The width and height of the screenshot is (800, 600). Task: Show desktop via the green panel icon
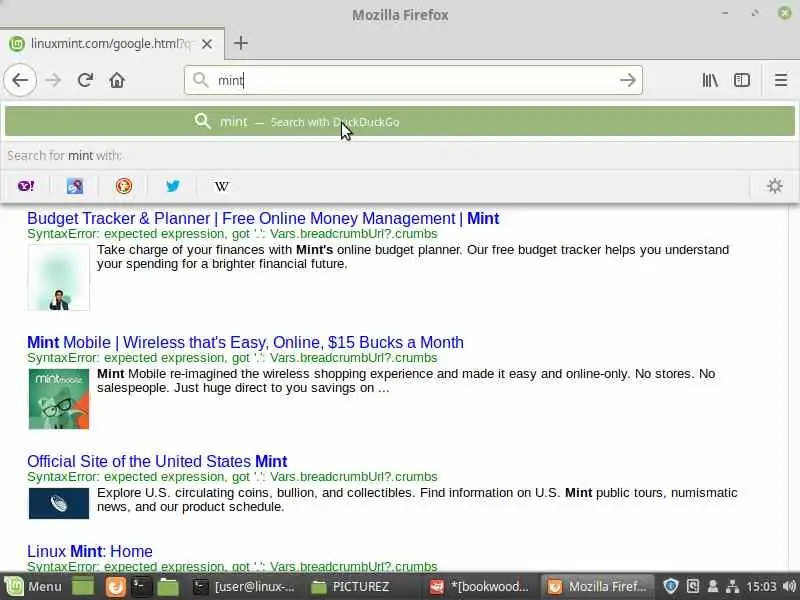click(x=83, y=587)
